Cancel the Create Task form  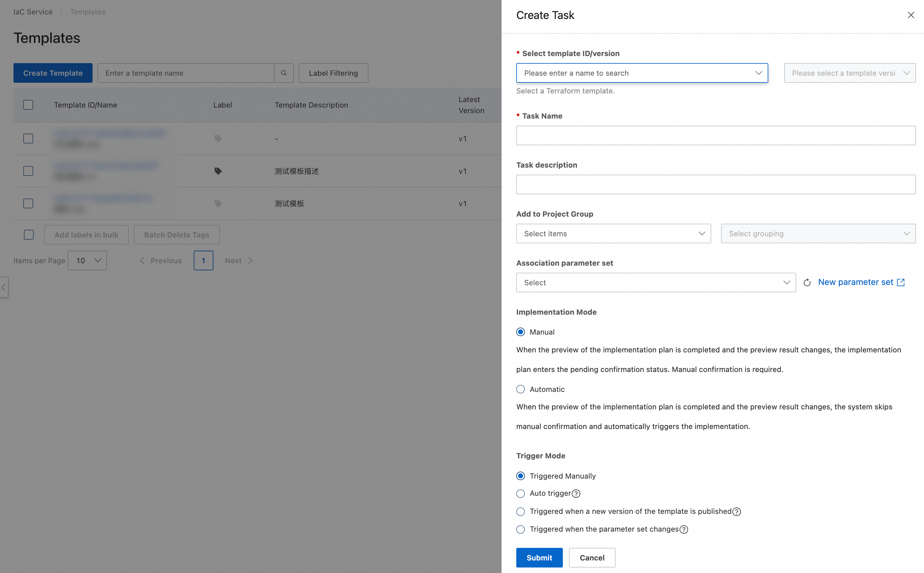592,557
